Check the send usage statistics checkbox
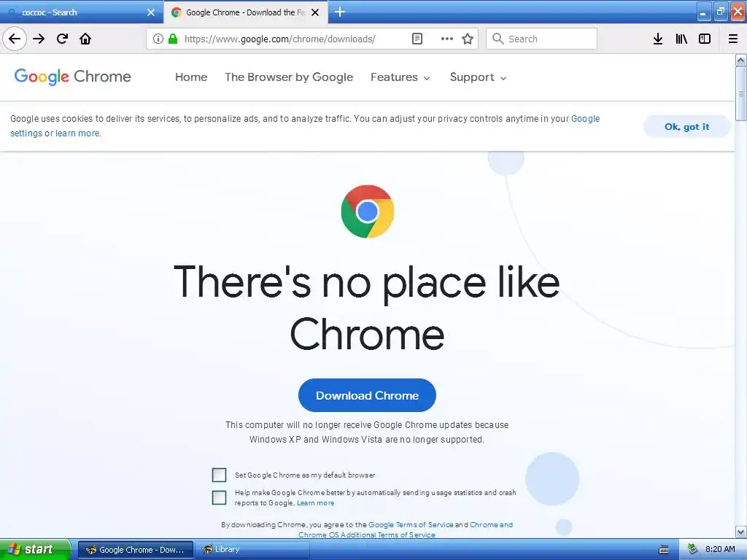 pos(219,497)
